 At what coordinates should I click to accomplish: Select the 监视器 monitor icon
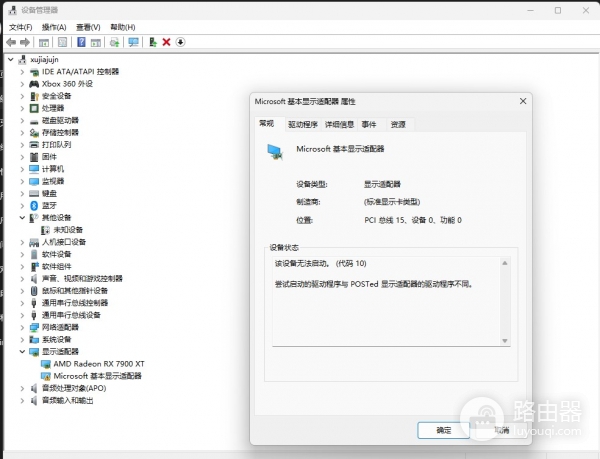(34, 181)
